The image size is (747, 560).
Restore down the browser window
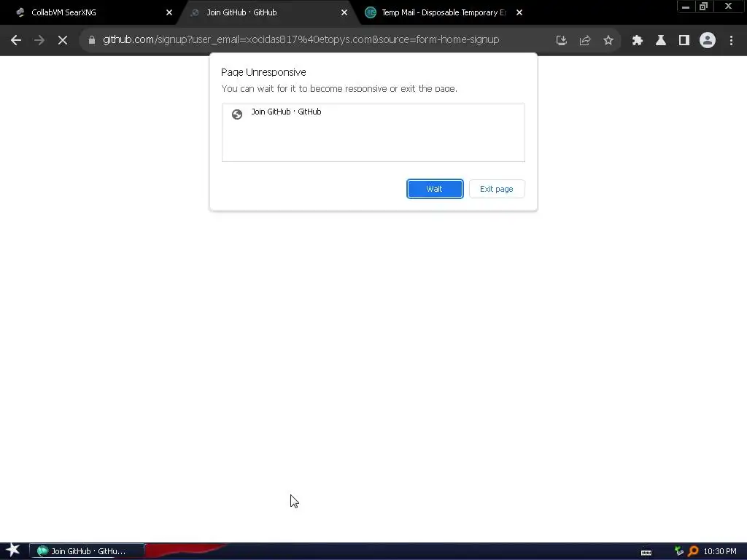tap(704, 7)
